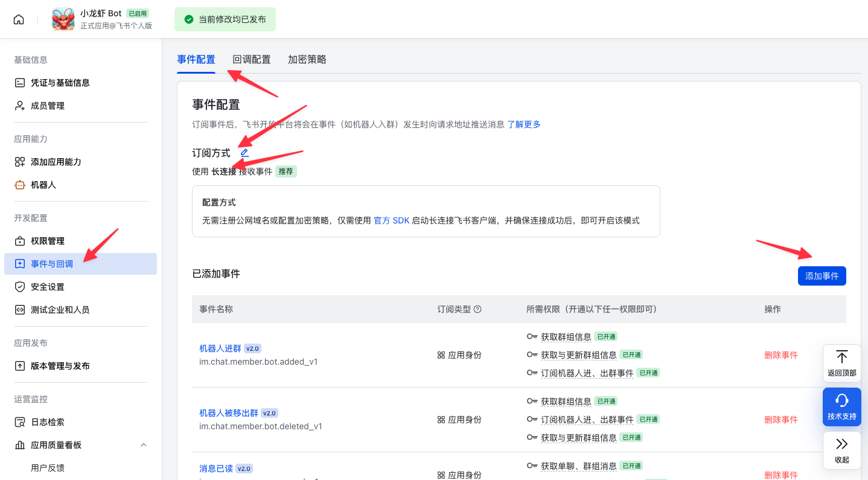Click 成员管理 person icon
This screenshot has width=868, height=480.
tap(20, 106)
